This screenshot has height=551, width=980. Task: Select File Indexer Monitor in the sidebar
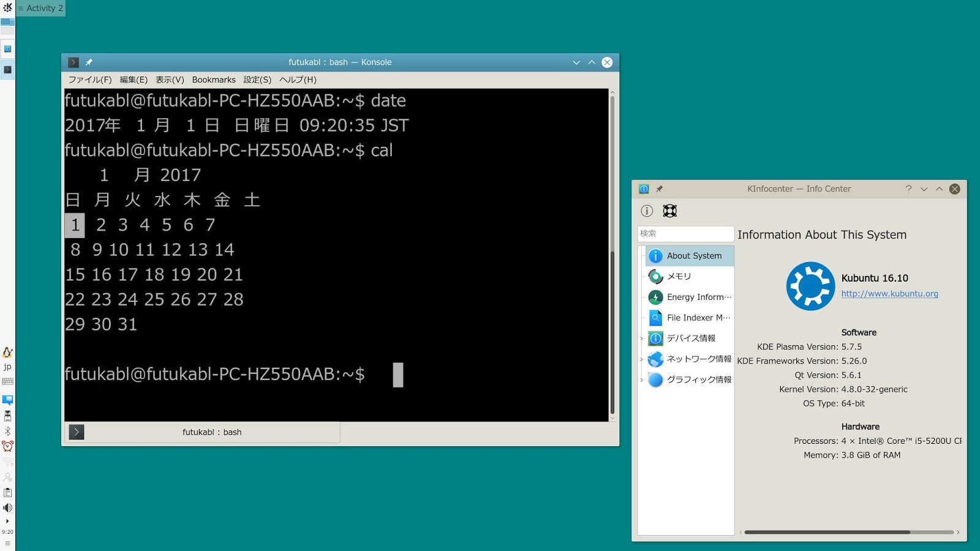[x=690, y=318]
